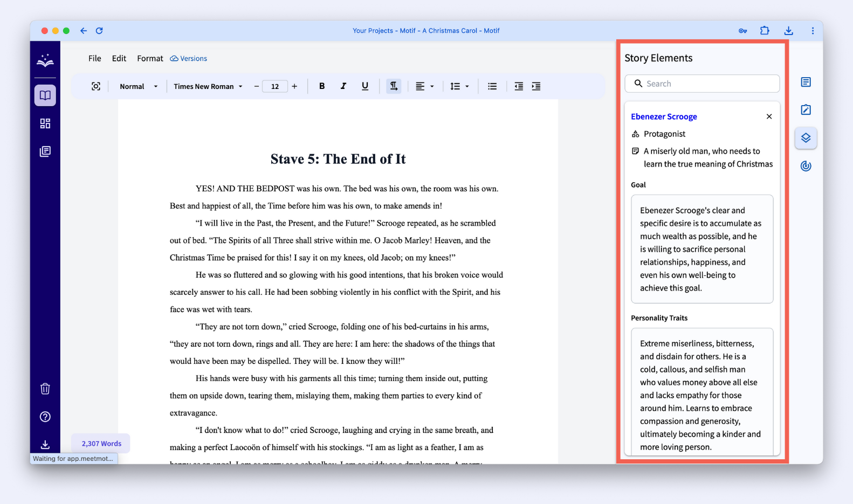
Task: Reload the page with refresh icon
Action: [x=99, y=31]
